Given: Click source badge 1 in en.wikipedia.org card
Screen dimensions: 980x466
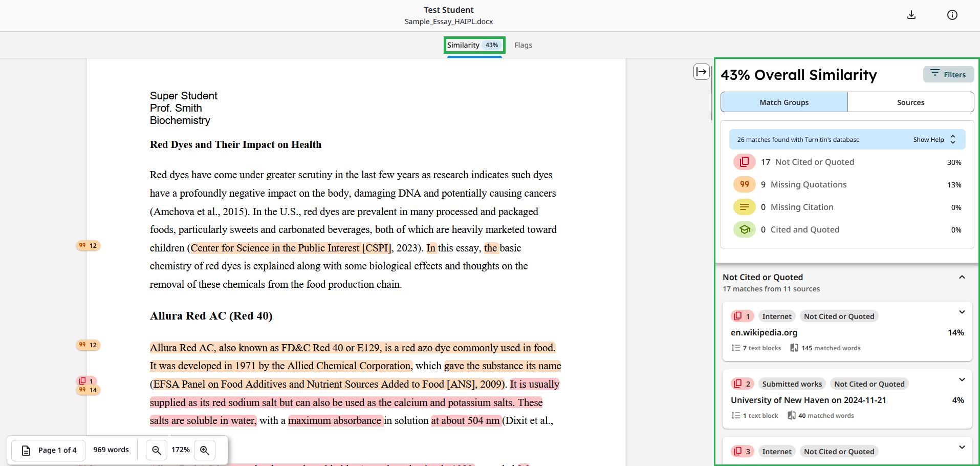Looking at the screenshot, I should [742, 316].
